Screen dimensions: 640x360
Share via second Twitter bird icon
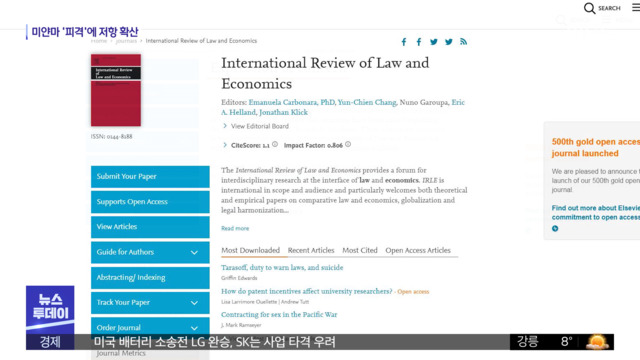tap(449, 42)
